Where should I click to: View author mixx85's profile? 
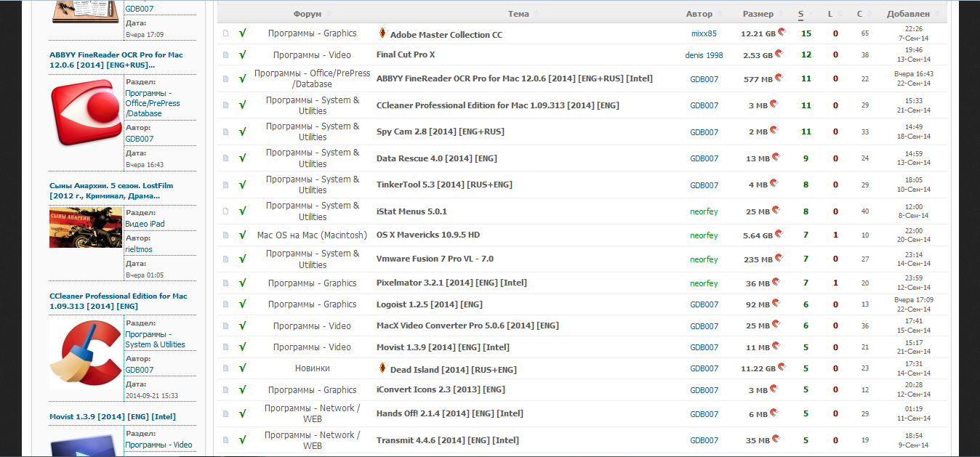click(x=704, y=33)
